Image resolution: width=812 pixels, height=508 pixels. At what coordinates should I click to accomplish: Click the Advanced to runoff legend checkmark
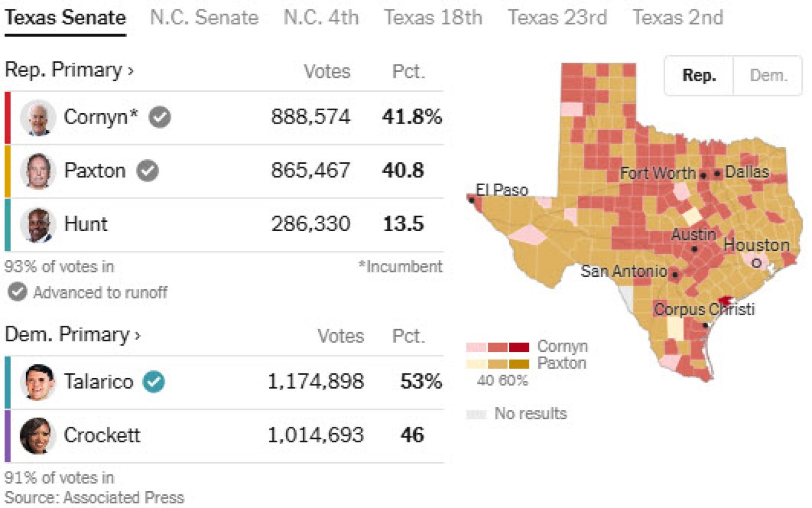point(17,292)
